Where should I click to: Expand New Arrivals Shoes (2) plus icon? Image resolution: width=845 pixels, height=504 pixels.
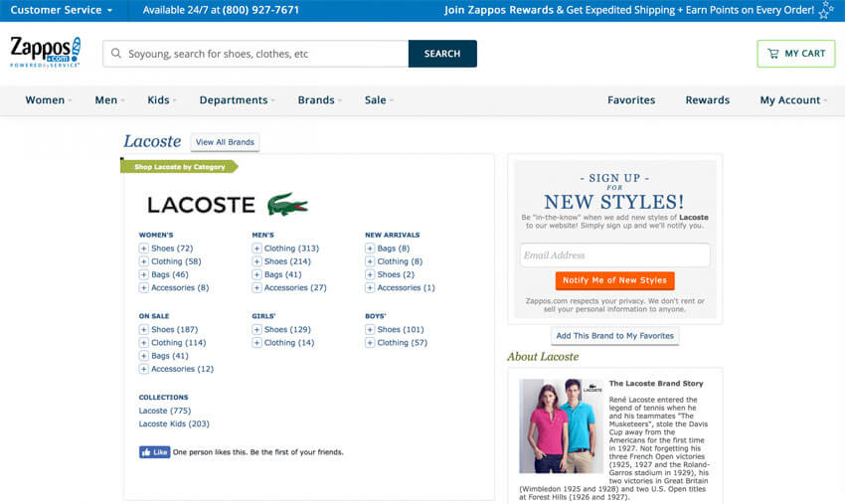(370, 274)
